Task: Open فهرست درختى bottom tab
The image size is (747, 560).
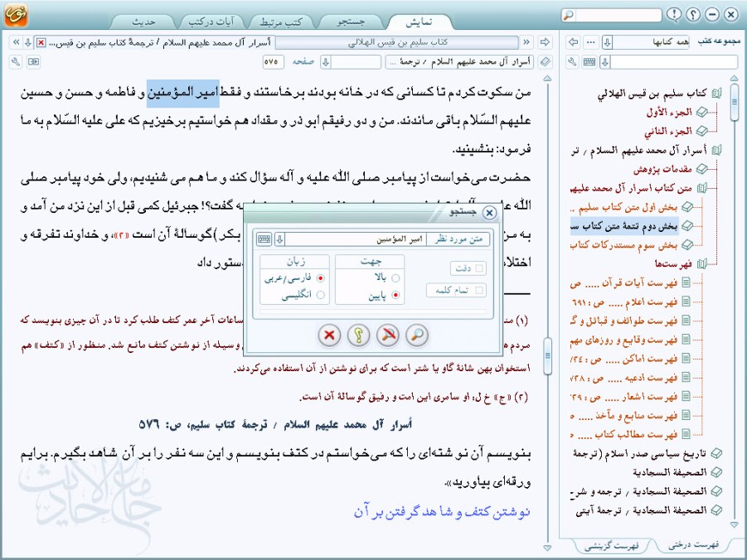Action: click(693, 545)
